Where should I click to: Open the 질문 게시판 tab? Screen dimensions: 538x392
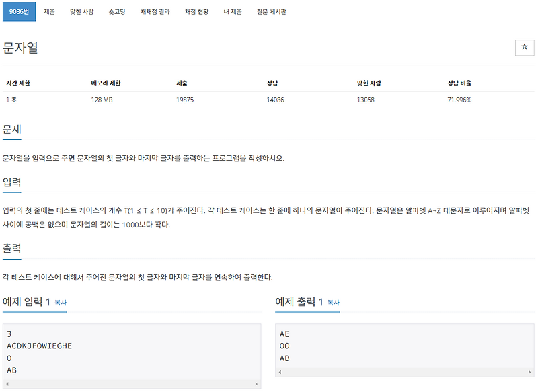272,11
